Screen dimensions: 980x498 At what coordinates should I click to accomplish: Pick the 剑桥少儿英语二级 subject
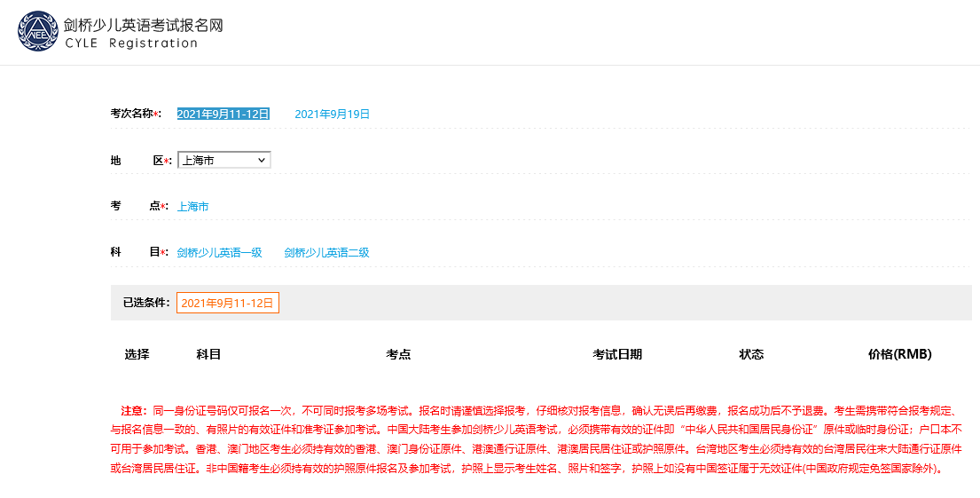tap(326, 252)
